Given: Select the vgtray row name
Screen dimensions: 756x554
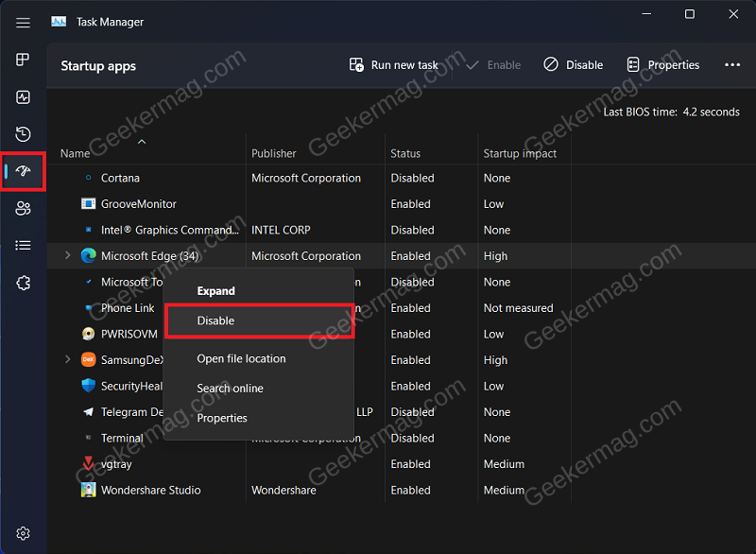Looking at the screenshot, I should 116,464.
